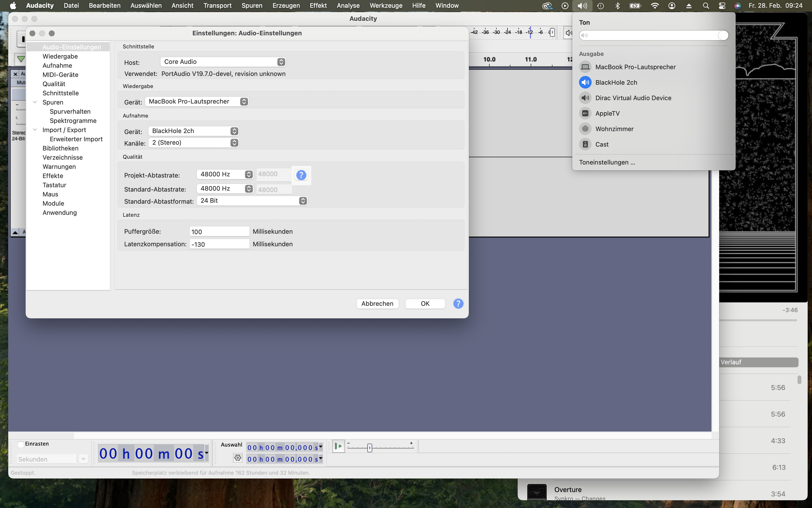The height and width of the screenshot is (508, 812).
Task: Open Bluetooth menu bar icon
Action: (x=617, y=6)
